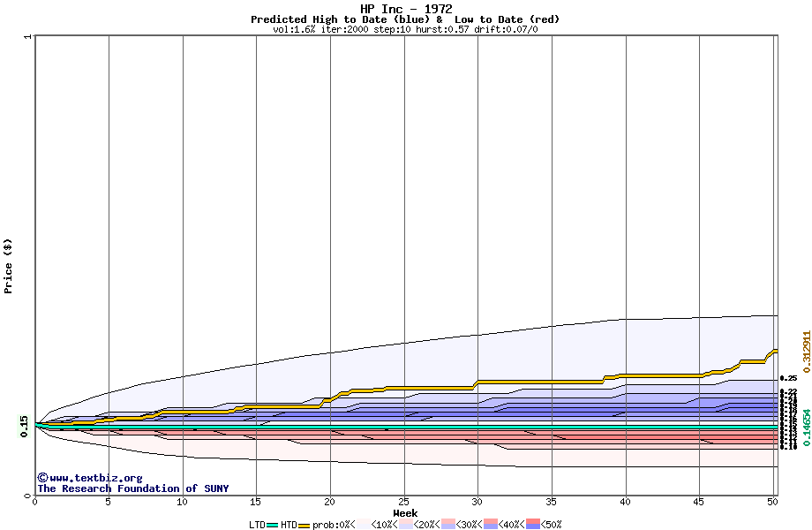Click the orange 0.312911 high value label
812x530 pixels.
tap(807, 352)
